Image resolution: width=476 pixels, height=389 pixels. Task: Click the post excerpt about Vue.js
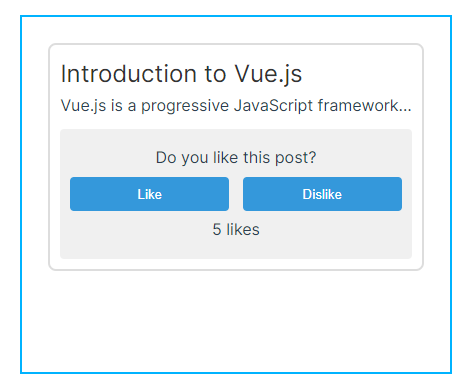236,106
